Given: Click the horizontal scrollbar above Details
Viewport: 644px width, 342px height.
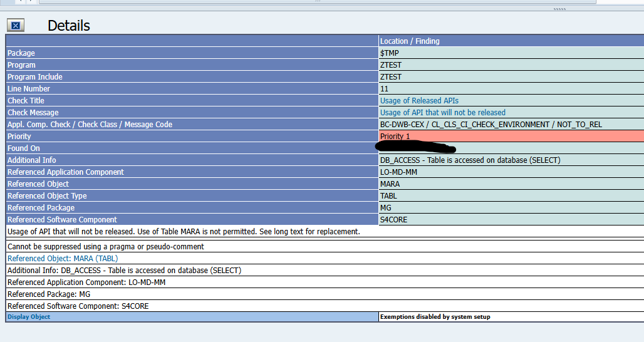Looking at the screenshot, I should 316,2.
